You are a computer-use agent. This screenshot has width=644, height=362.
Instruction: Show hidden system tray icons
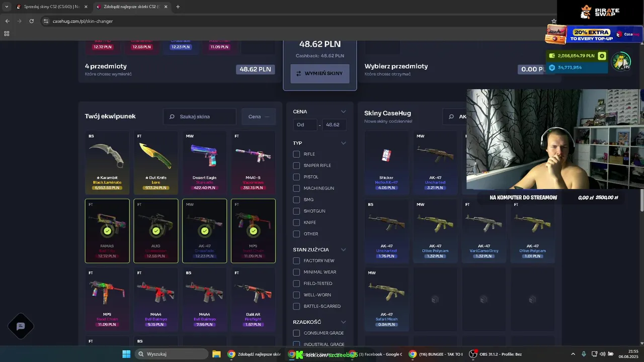573,354
